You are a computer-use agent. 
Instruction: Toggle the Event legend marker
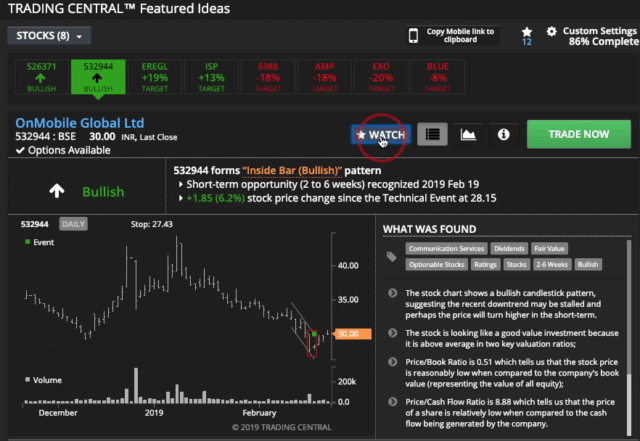pyautogui.click(x=28, y=242)
